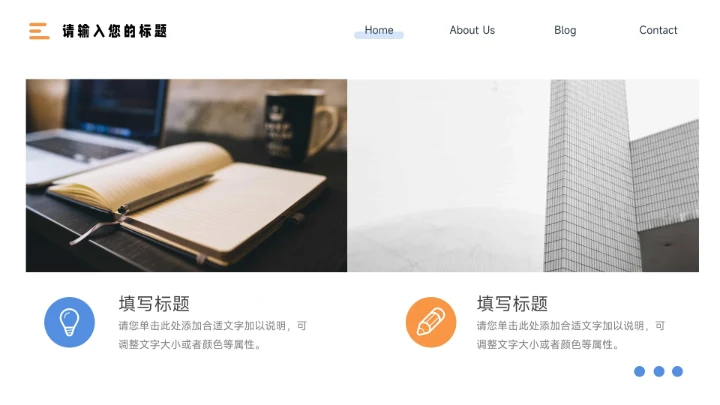This screenshot has width=720, height=405.
Task: Click the 请输入您的标题 header title
Action: point(114,31)
